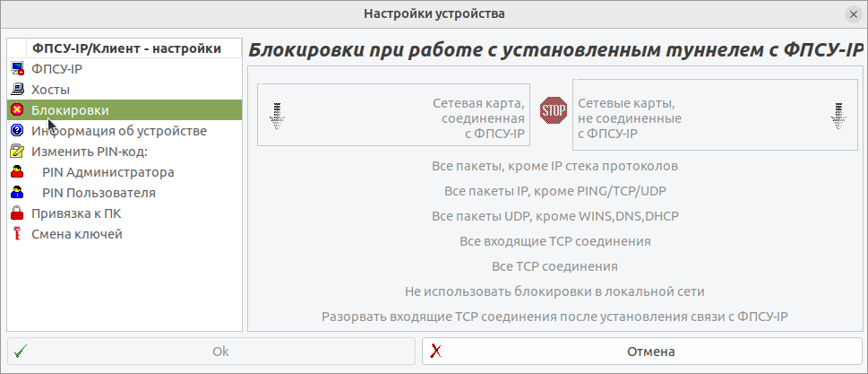The width and height of the screenshot is (868, 374).
Task: Click the PIN Администратора person icon
Action: 17,172
